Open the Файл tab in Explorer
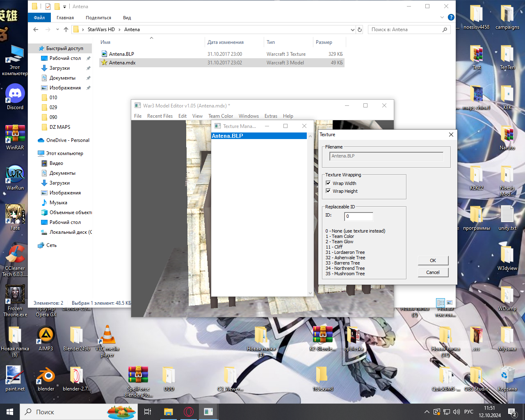 (39, 18)
